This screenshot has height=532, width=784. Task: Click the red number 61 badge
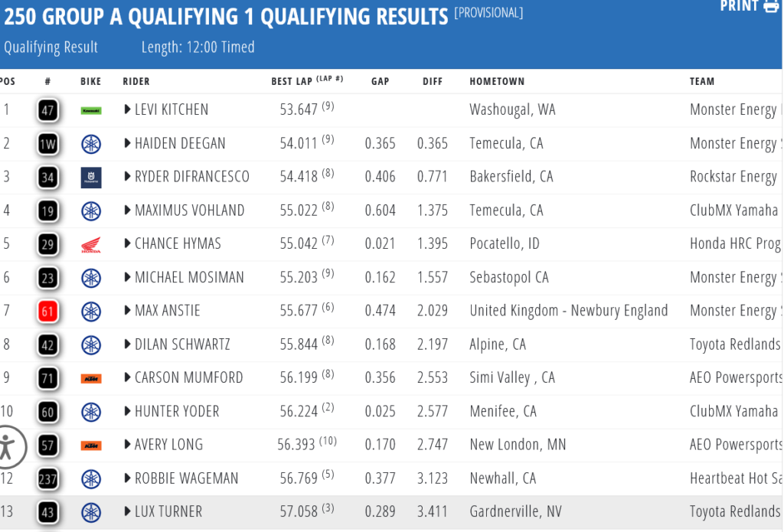click(x=48, y=311)
